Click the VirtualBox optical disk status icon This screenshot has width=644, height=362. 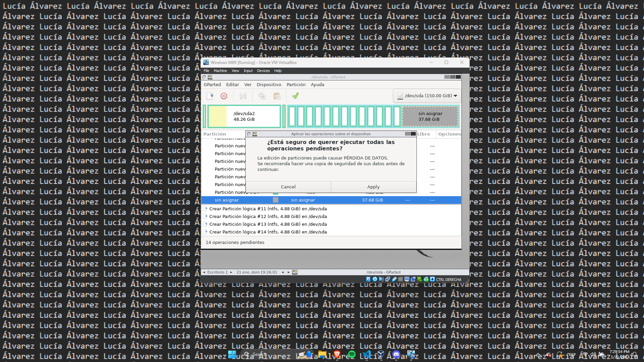[375, 279]
